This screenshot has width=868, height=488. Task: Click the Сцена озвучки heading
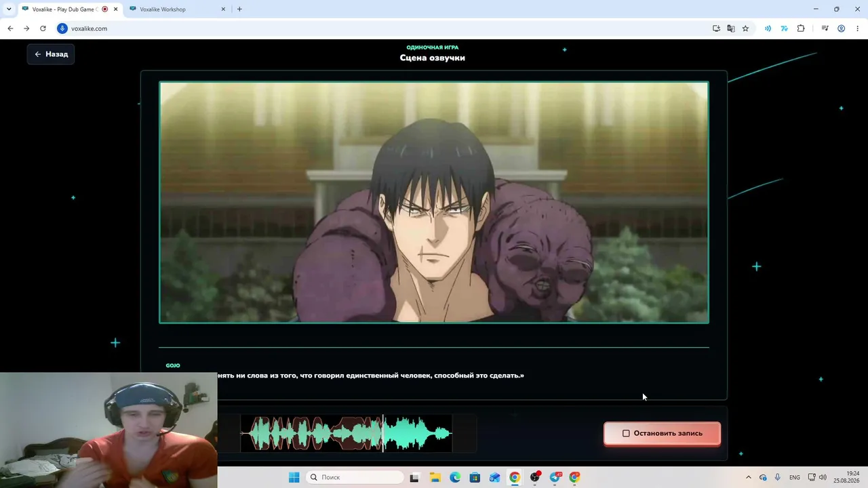tap(433, 58)
